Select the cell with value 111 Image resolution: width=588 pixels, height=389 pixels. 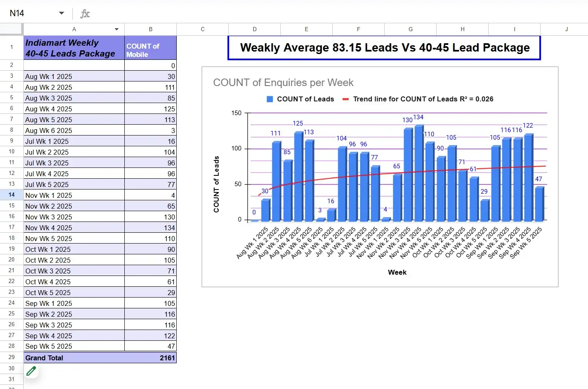point(151,87)
